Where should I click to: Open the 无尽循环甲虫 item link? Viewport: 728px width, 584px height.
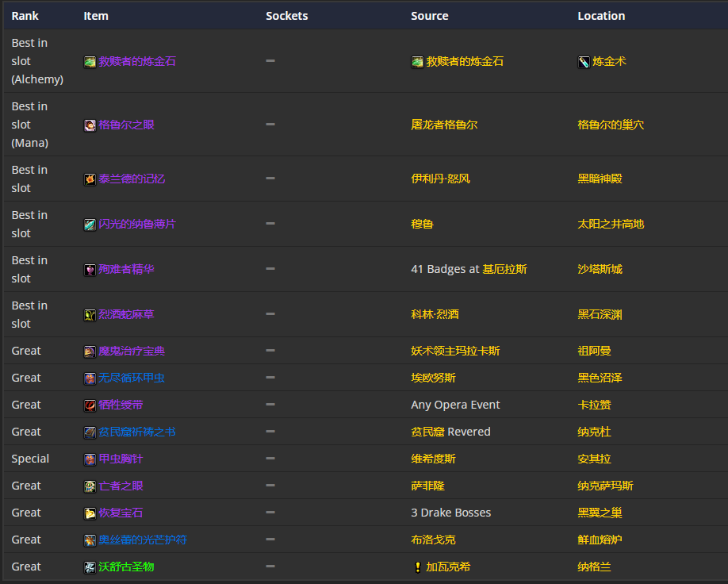(132, 378)
